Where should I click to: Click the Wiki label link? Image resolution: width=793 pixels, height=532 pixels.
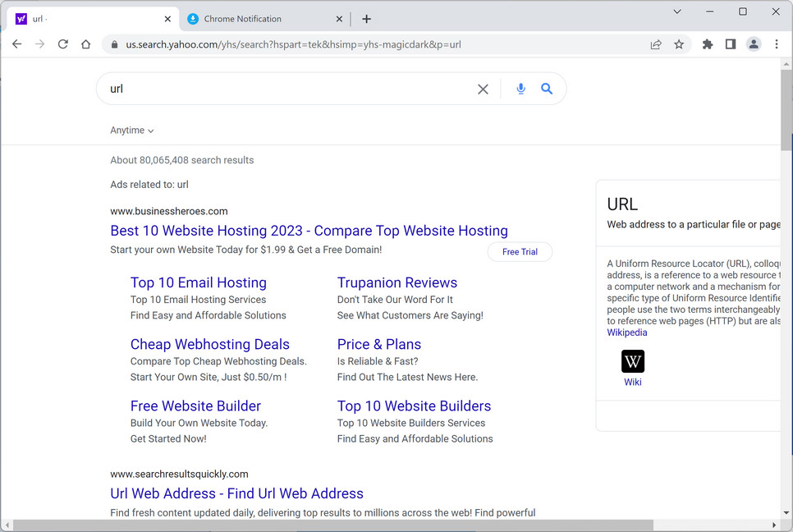tap(633, 383)
